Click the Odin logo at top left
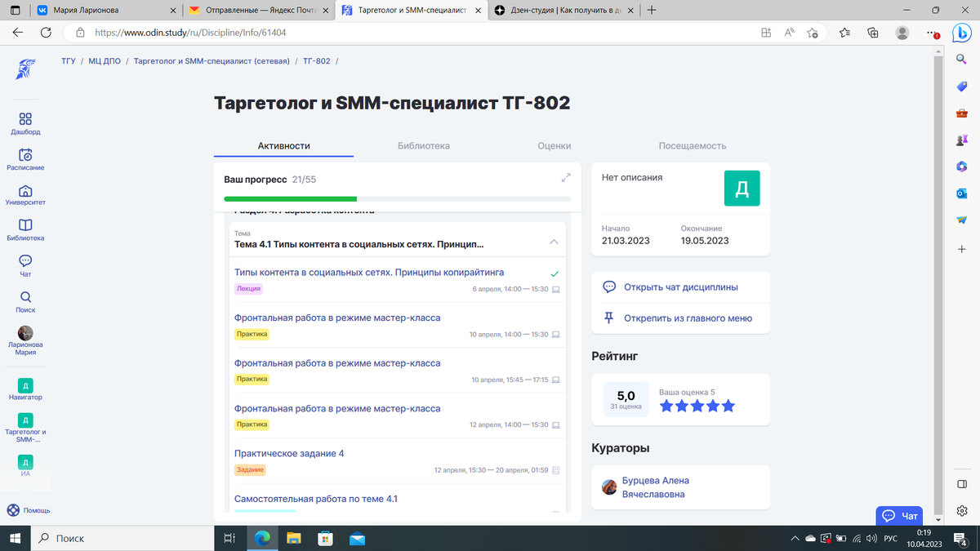Image resolution: width=980 pixels, height=551 pixels. point(25,69)
